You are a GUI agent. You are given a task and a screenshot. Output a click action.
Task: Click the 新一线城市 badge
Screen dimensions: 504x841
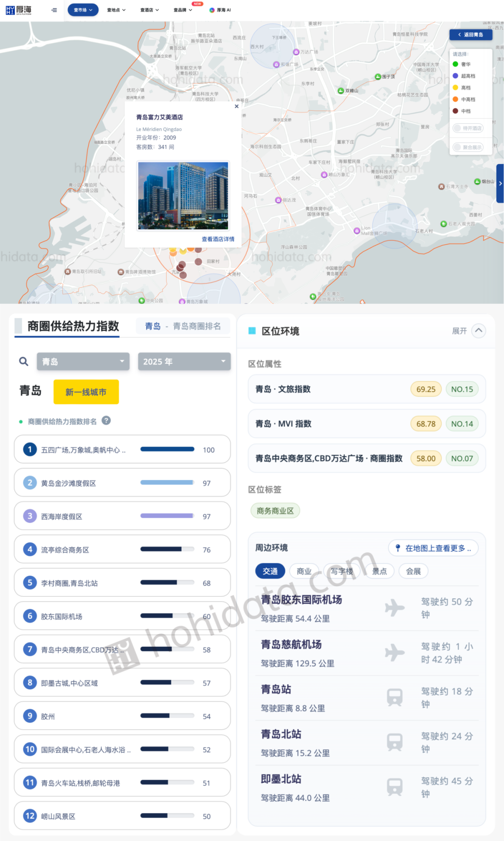86,392
